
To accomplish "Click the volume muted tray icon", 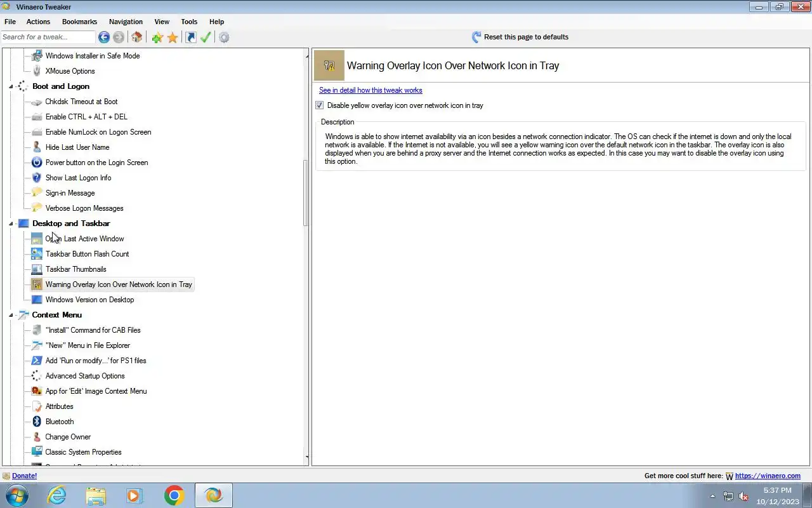I will click(x=743, y=497).
